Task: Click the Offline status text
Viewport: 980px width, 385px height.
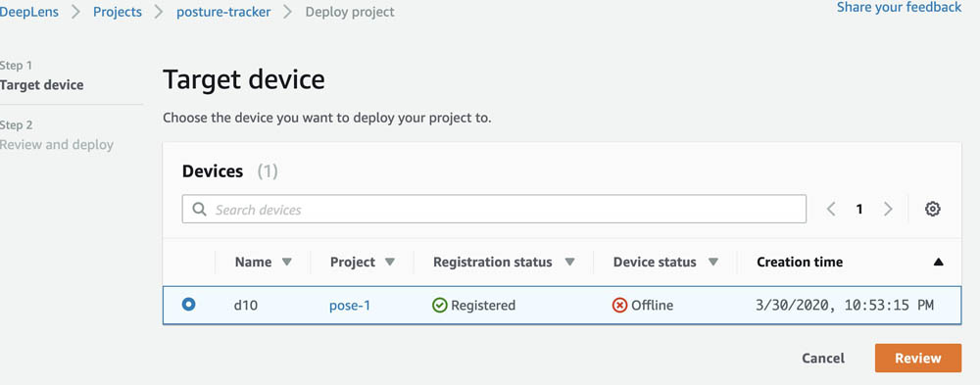Action: (652, 306)
